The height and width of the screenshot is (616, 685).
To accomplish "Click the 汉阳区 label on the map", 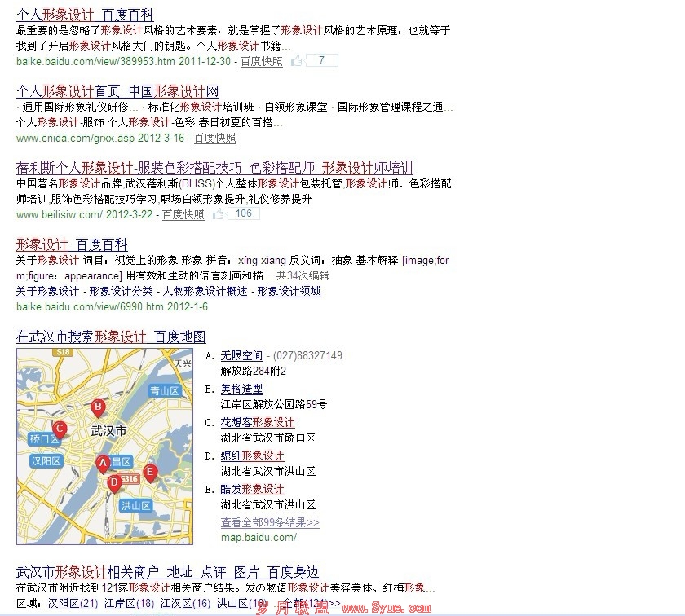I will [46, 460].
